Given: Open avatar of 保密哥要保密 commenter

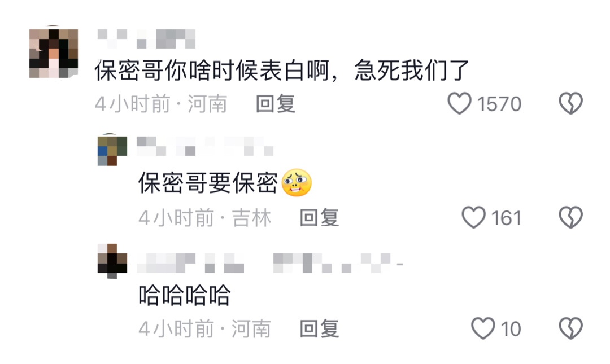Looking at the screenshot, I should (112, 151).
